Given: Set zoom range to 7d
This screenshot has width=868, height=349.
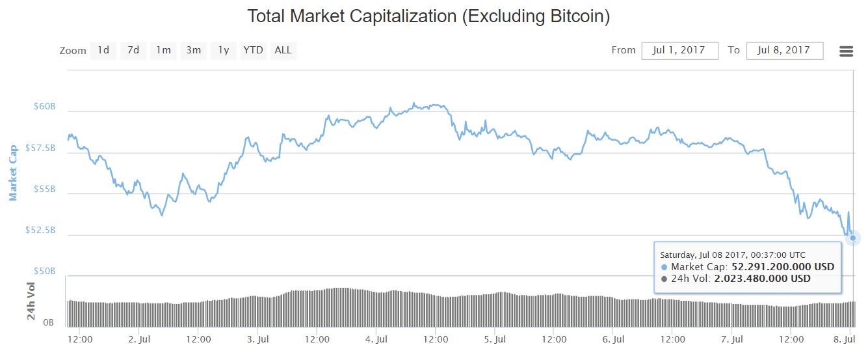Looking at the screenshot, I should pyautogui.click(x=133, y=50).
